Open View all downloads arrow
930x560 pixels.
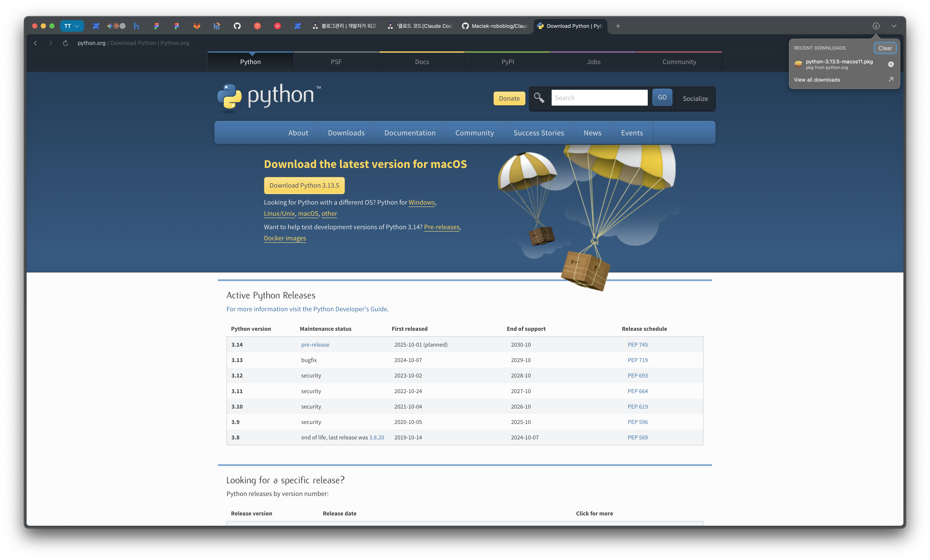click(891, 79)
